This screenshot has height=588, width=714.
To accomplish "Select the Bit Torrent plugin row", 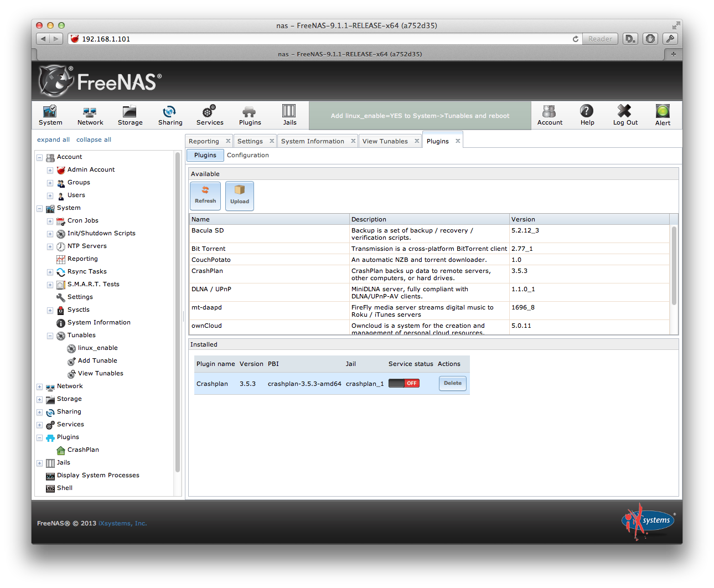I will (x=430, y=249).
